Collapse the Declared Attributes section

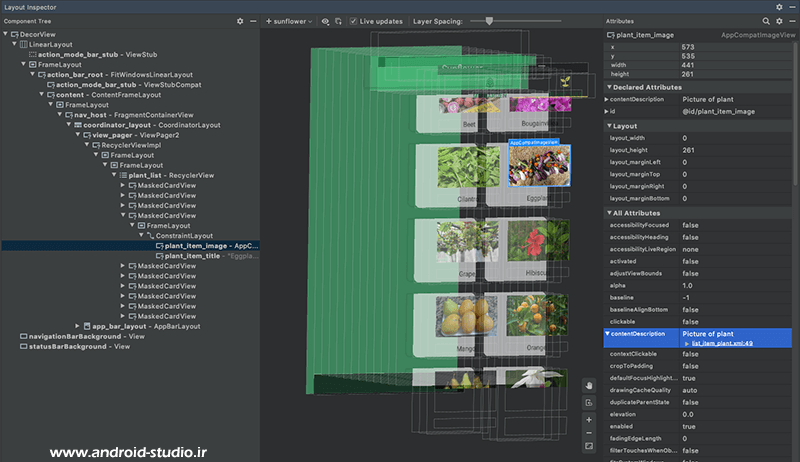pyautogui.click(x=608, y=87)
